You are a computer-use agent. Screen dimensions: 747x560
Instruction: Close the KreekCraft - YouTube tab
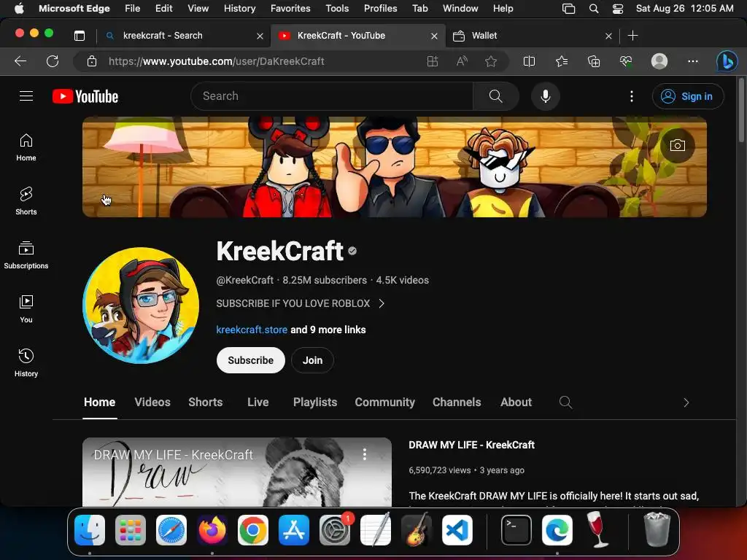pyautogui.click(x=434, y=36)
